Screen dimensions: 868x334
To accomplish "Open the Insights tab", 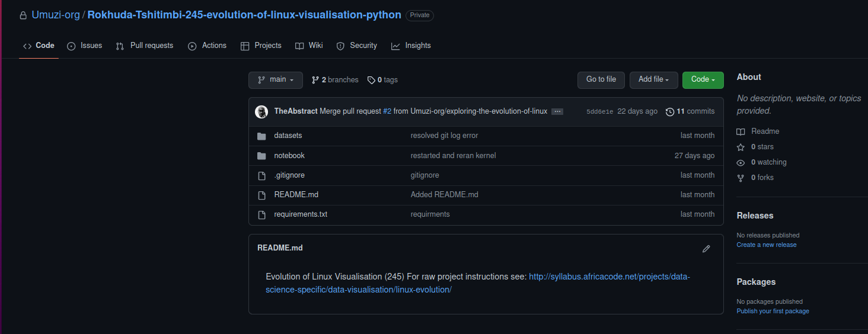I will click(411, 46).
